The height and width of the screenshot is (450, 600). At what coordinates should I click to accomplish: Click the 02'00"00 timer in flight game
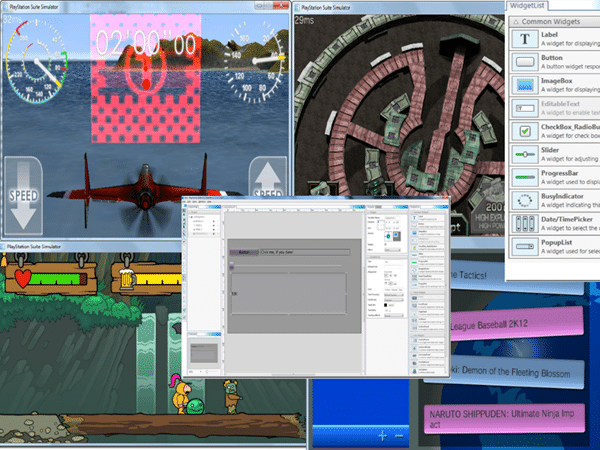pyautogui.click(x=145, y=43)
